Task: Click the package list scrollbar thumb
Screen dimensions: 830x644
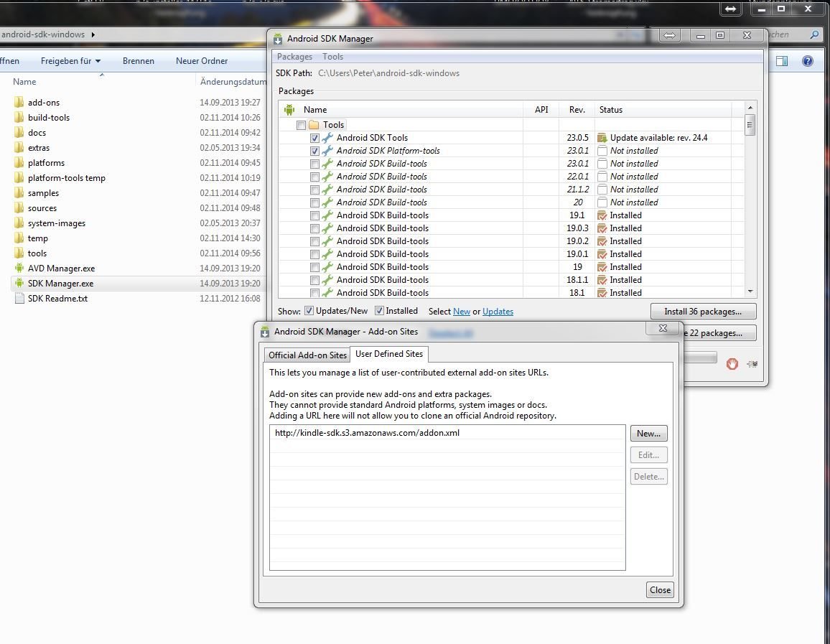Action: [x=750, y=126]
